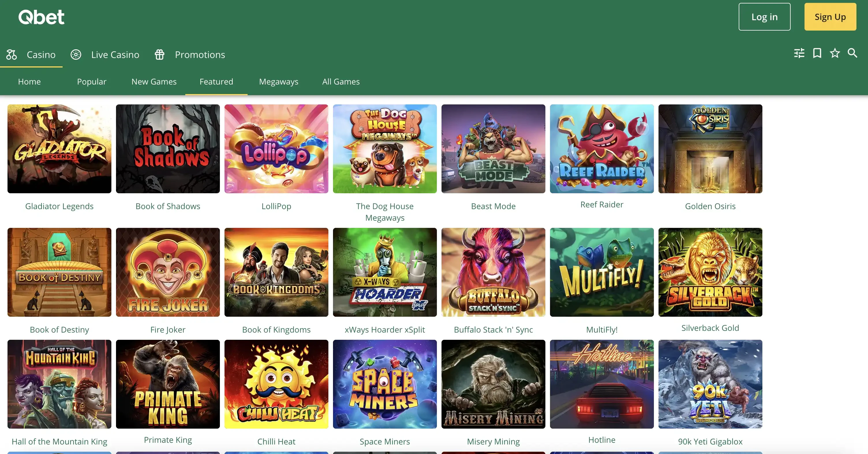The height and width of the screenshot is (454, 868).
Task: Open Reef Raider game thumbnail
Action: (x=602, y=149)
